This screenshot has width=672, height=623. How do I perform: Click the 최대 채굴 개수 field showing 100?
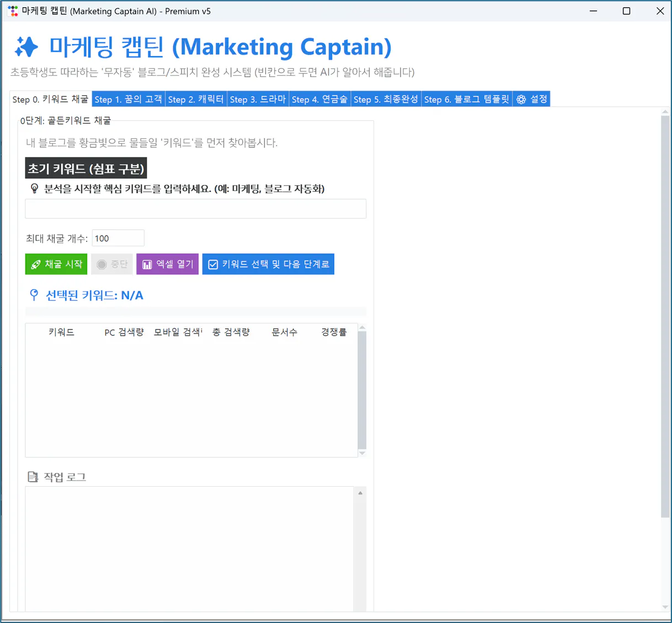pyautogui.click(x=118, y=238)
